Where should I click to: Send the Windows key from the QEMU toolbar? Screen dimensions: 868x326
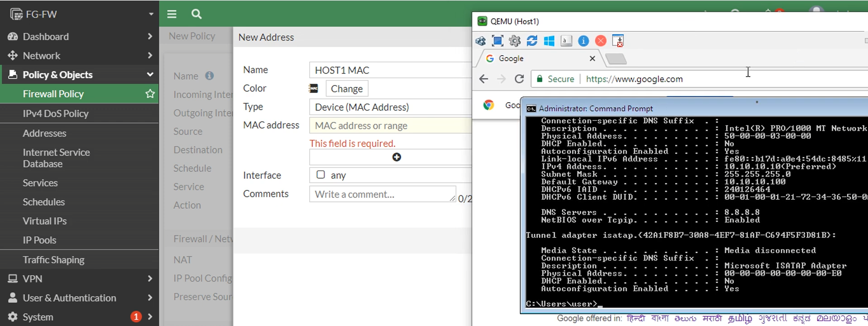tap(549, 41)
